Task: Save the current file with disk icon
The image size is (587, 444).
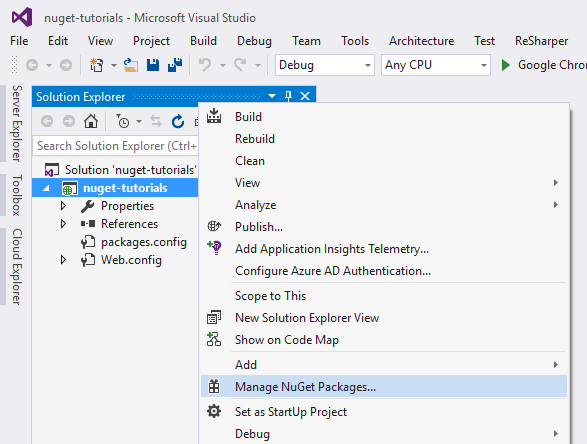Action: 153,65
